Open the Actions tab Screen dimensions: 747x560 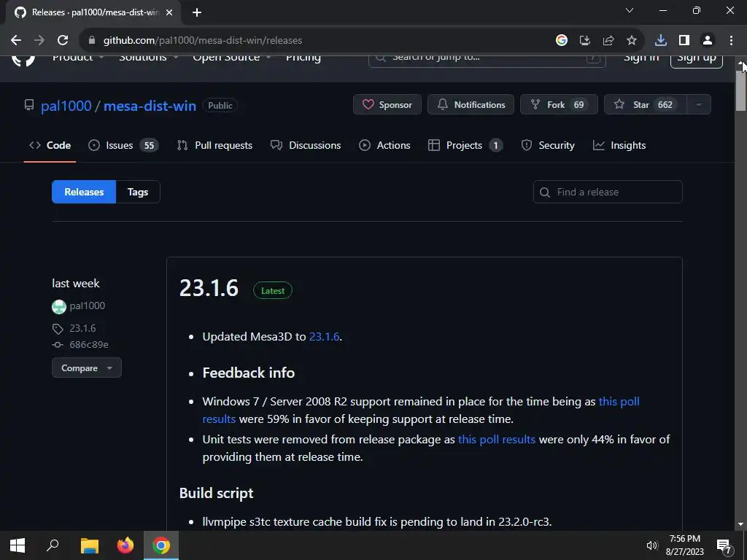point(384,145)
